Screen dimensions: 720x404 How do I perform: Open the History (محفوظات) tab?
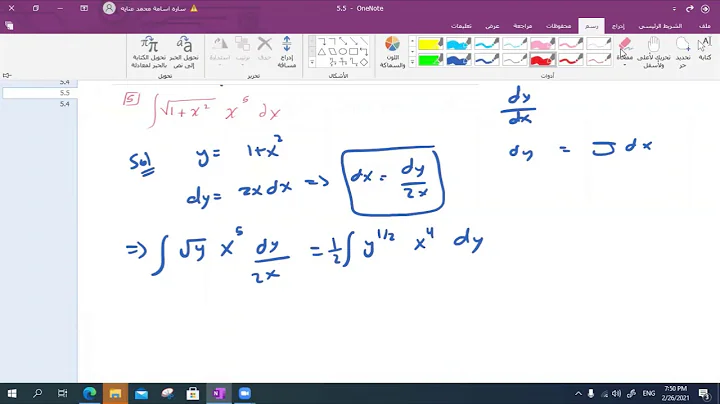(x=559, y=26)
